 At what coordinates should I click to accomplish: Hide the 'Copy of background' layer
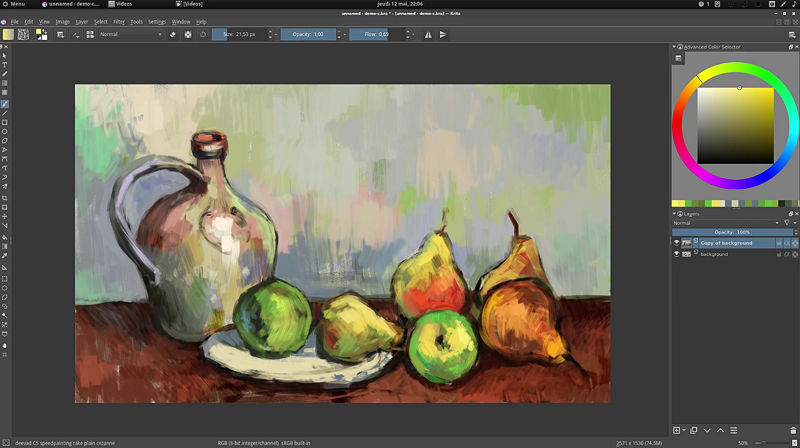tap(677, 243)
